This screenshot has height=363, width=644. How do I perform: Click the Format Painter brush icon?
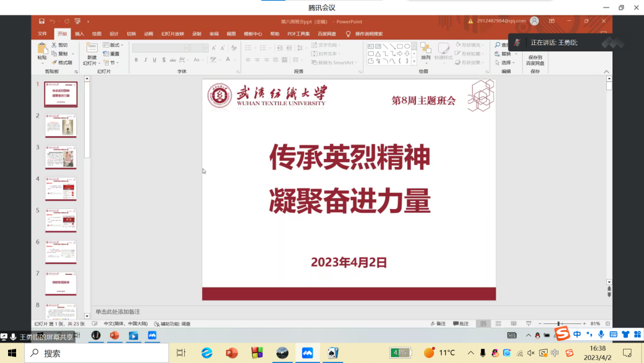55,62
